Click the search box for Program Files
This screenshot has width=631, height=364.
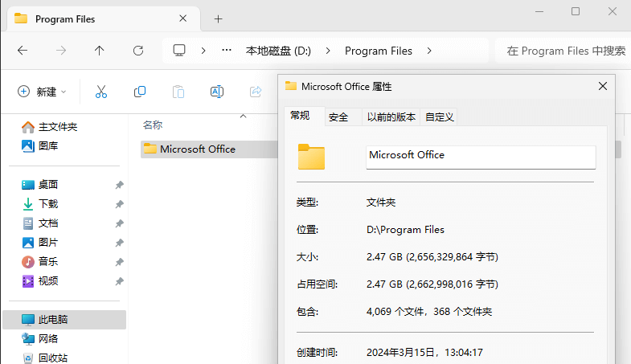click(563, 51)
